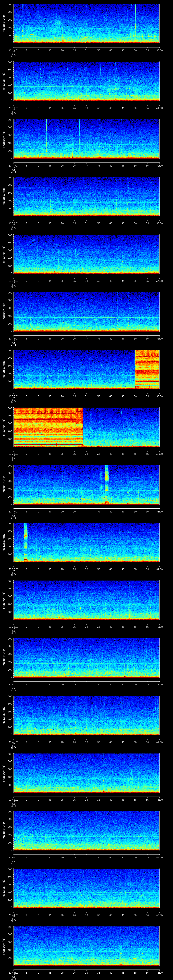Click the 20:41:00 start time label

pyautogui.click(x=13, y=742)
